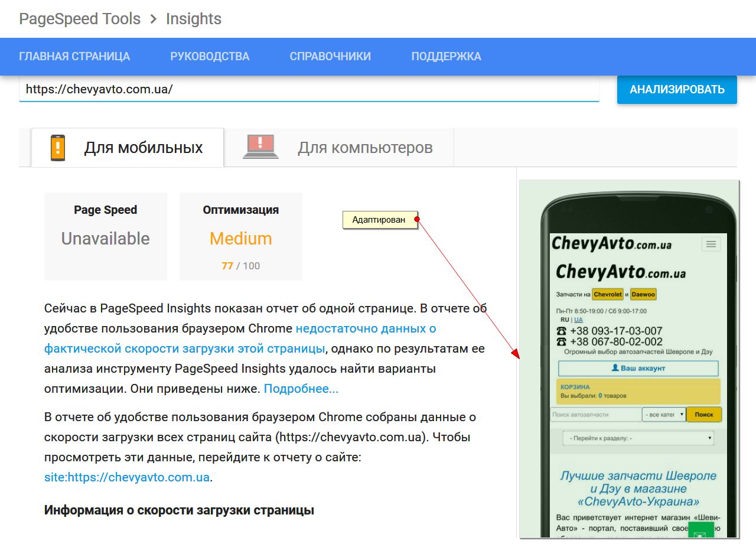Open the site:https://chevyavto.com.ua report link
Viewport: 756px width, 544px height.
pos(127,477)
